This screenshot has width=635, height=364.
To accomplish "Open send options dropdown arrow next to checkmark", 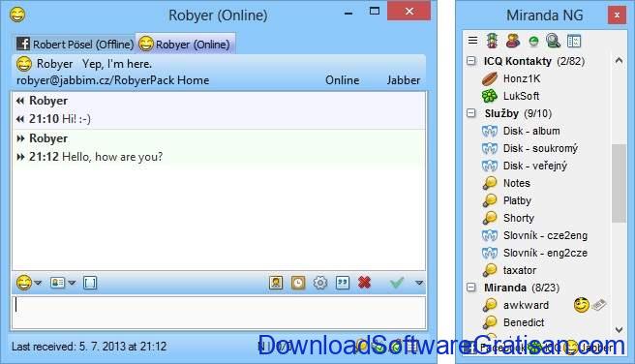I will [419, 283].
